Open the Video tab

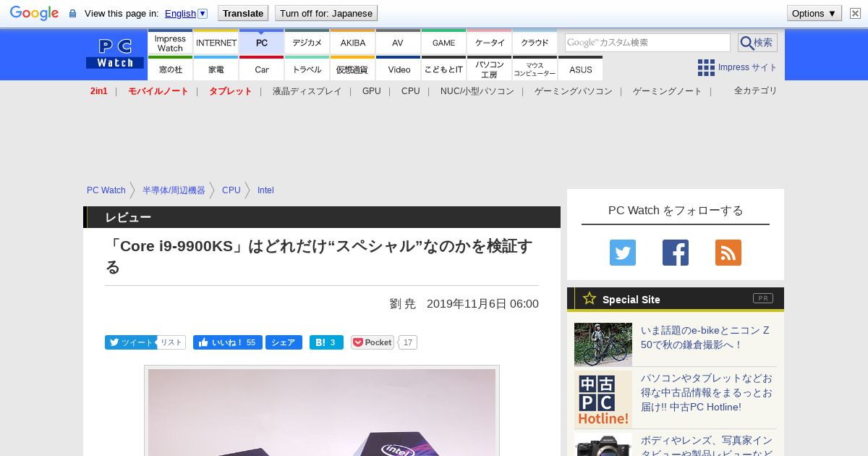399,69
